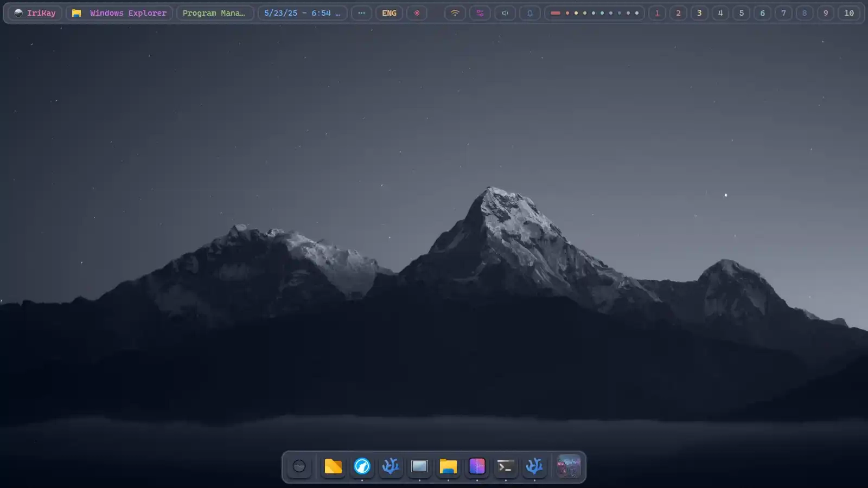Switch to workspace 3
868x488 pixels.
pyautogui.click(x=699, y=12)
